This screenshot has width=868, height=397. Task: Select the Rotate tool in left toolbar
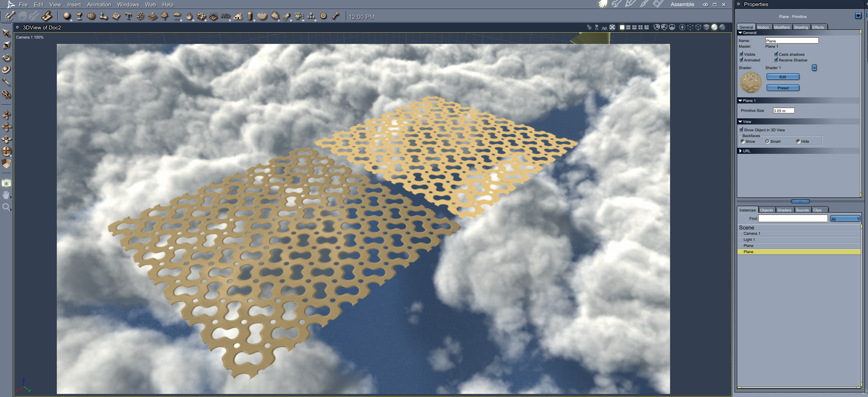[6, 58]
